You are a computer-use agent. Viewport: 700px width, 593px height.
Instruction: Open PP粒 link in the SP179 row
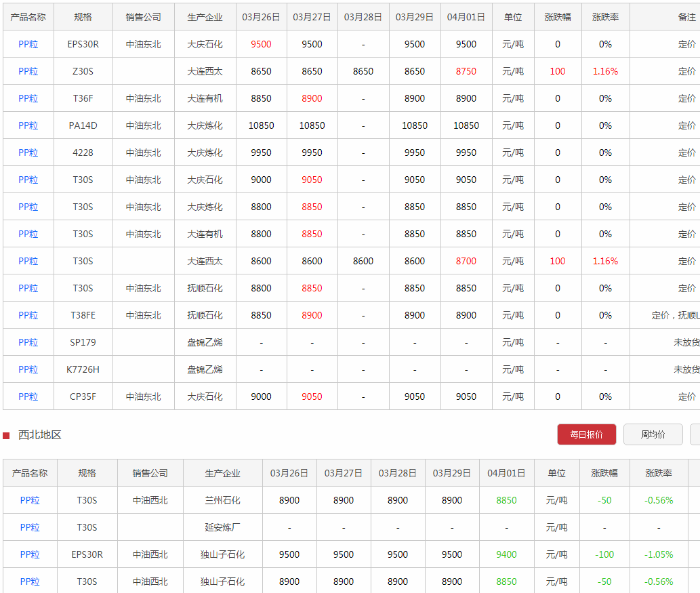(28, 342)
